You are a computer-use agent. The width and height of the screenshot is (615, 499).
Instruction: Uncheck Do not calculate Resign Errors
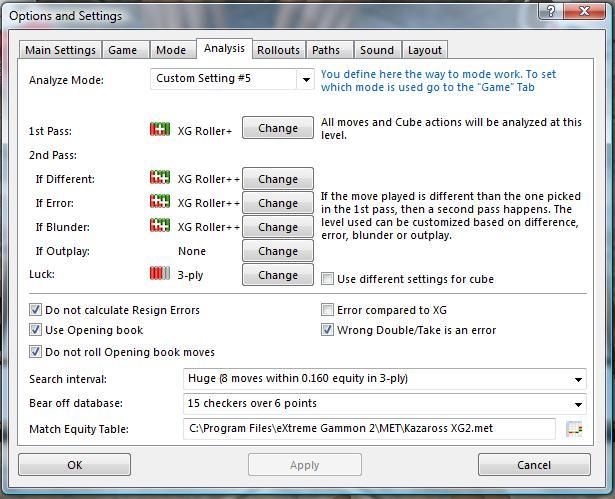pos(36,310)
